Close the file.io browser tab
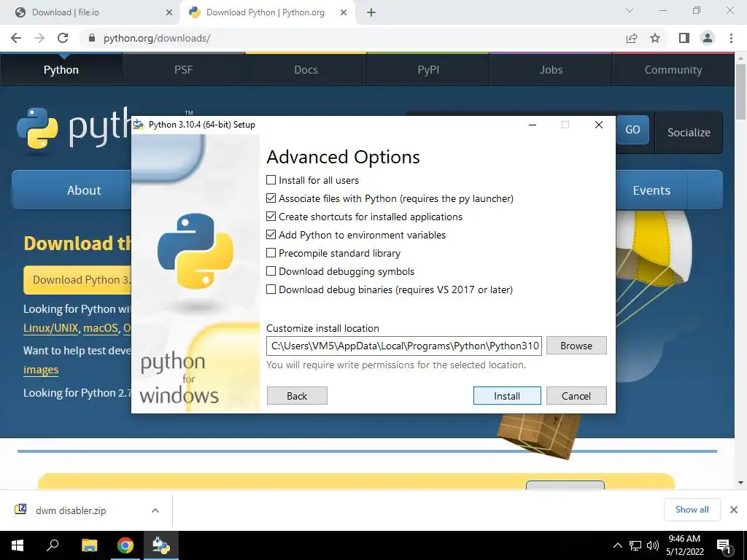The image size is (747, 560). click(169, 13)
